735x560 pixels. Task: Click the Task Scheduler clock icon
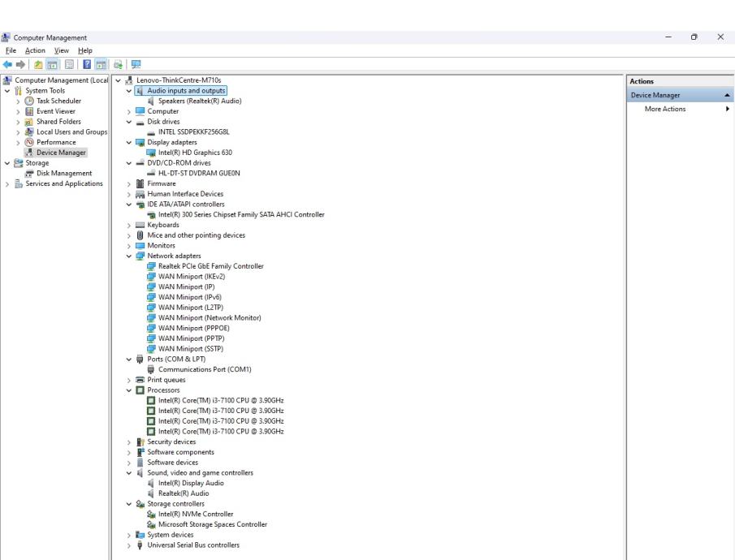point(29,101)
